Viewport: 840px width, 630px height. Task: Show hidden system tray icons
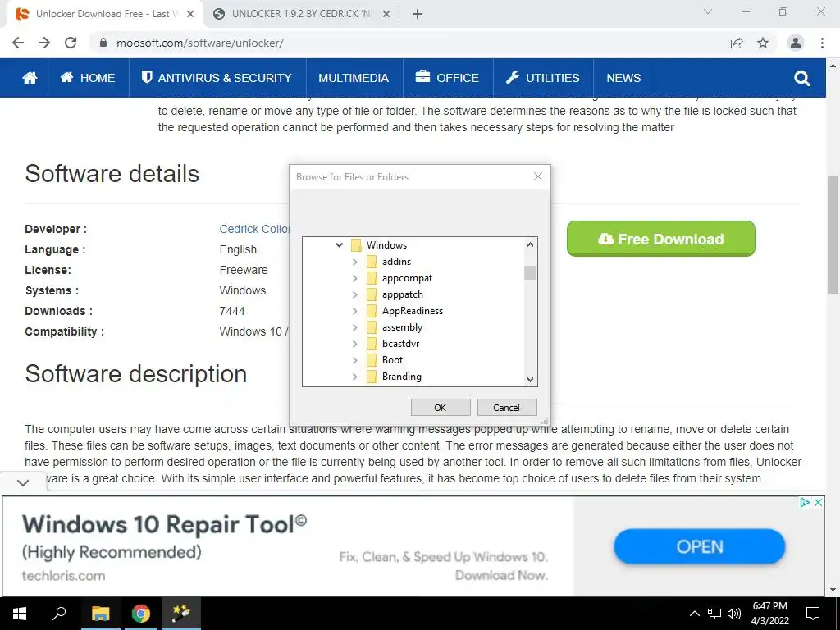click(694, 614)
